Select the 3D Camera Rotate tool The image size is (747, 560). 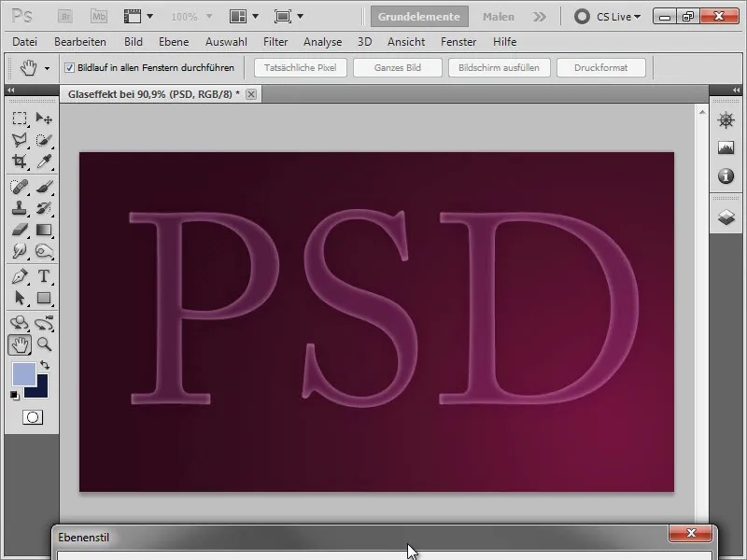click(x=44, y=323)
